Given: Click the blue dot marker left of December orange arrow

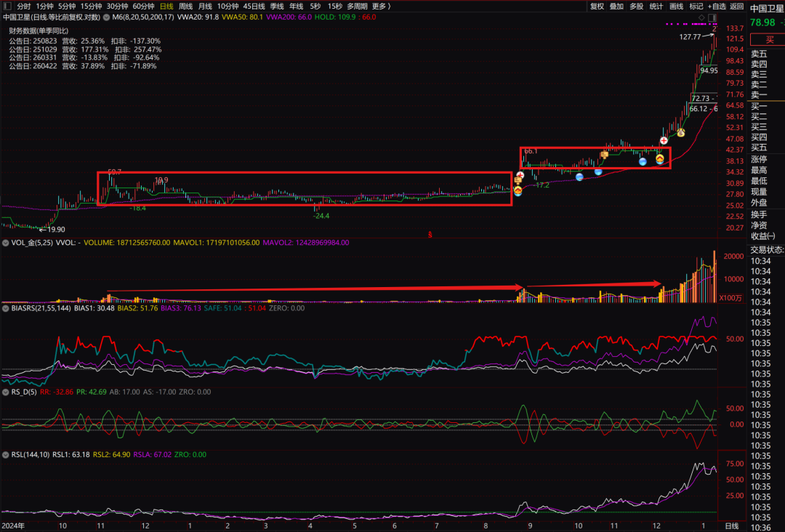Looking at the screenshot, I should tap(643, 161).
